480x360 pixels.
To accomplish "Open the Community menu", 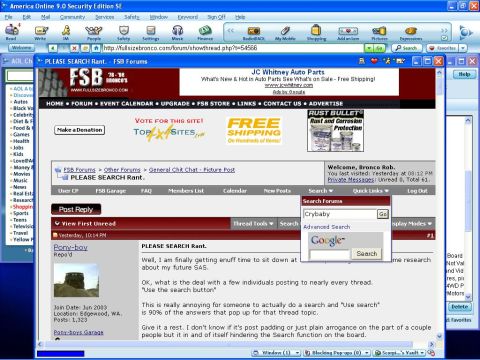I will (72, 17).
